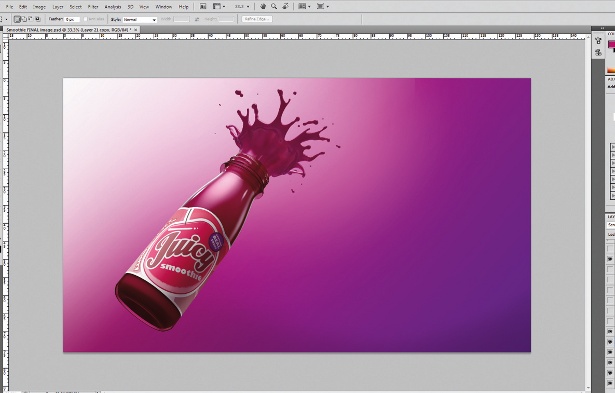Select the Hand tool in application bar

click(x=263, y=6)
